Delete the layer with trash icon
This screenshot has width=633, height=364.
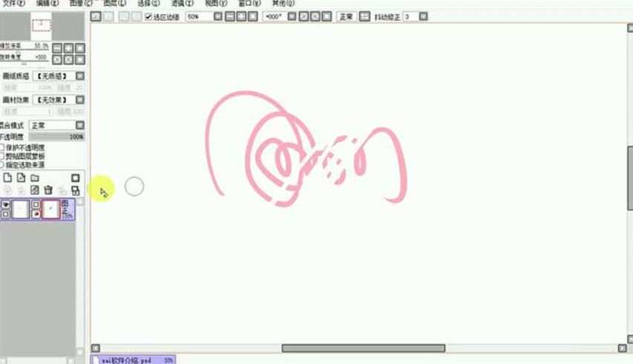(x=48, y=191)
